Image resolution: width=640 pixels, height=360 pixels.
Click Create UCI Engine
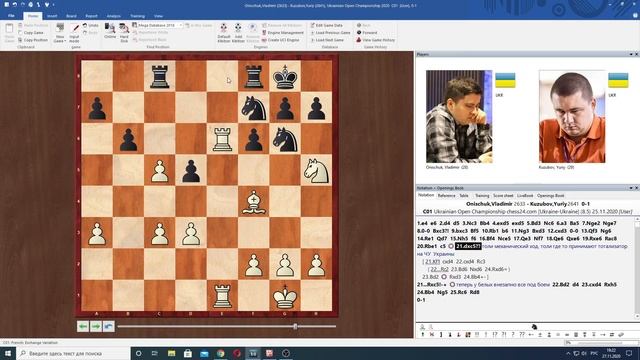(x=280, y=40)
